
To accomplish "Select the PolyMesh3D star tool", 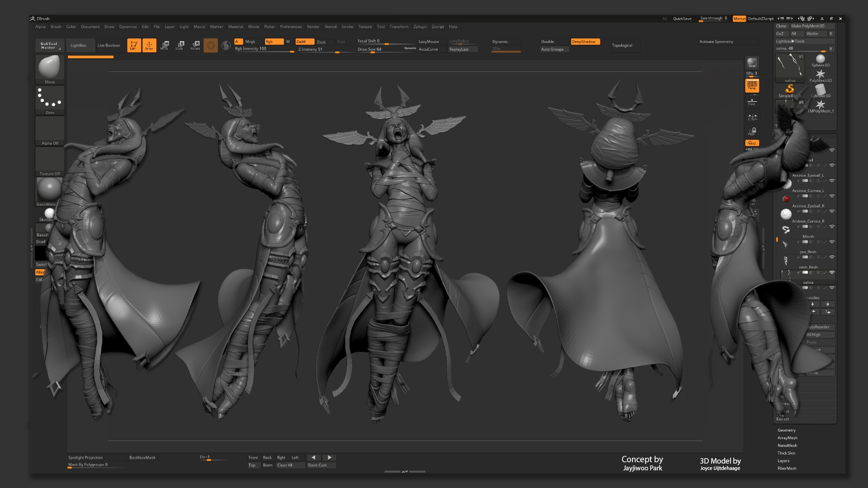I will click(x=821, y=76).
